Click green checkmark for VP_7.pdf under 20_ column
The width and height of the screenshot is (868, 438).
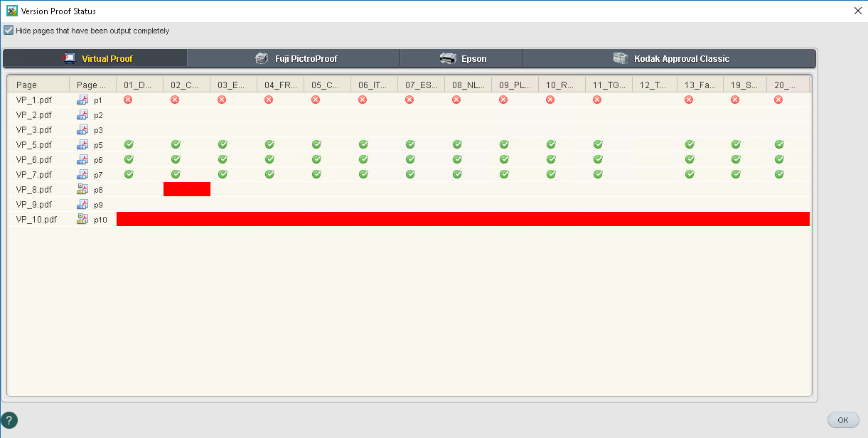[x=779, y=174]
